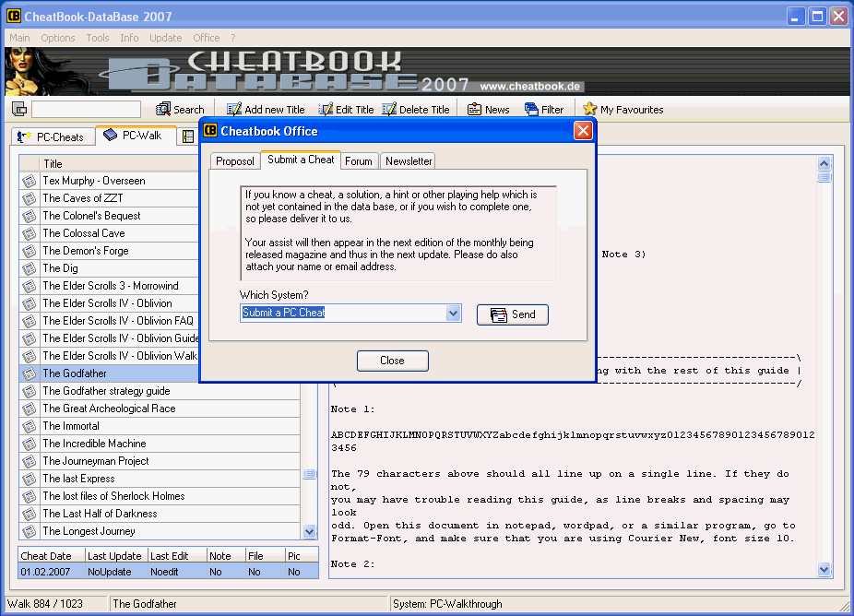Open My Favourites star icon
Screen dimensions: 854x616
(x=590, y=109)
